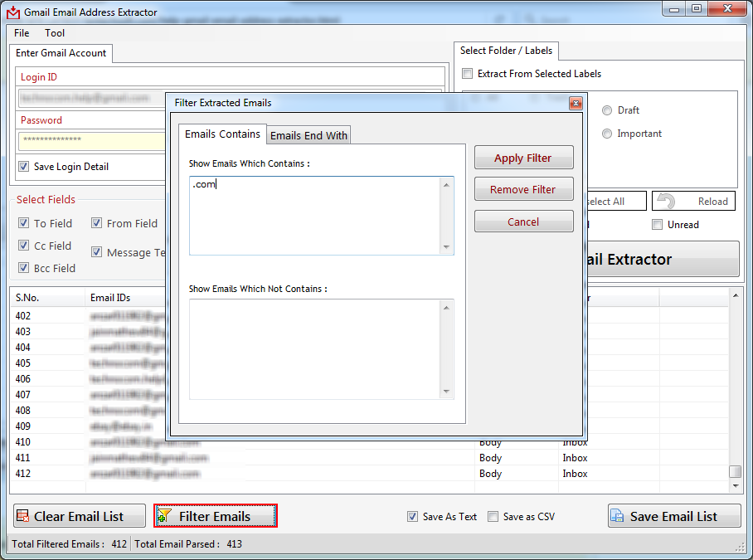Click the email list scrollbar down arrow

(736, 486)
